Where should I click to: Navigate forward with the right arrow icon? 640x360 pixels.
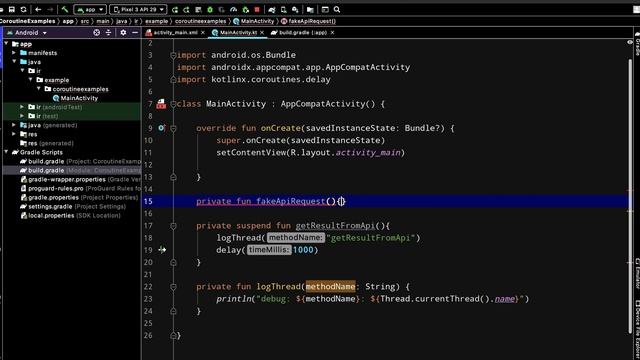50,9
